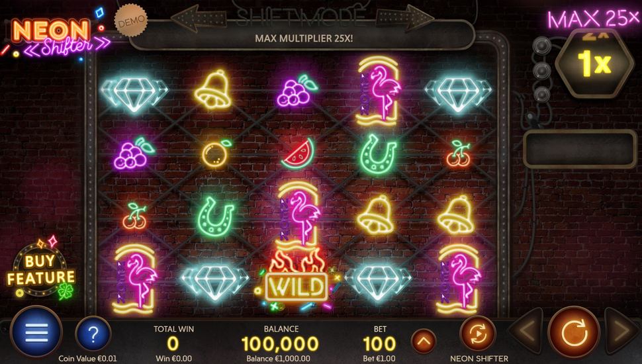Click the left shift arrow beside spin
The image size is (642, 364).
click(526, 332)
